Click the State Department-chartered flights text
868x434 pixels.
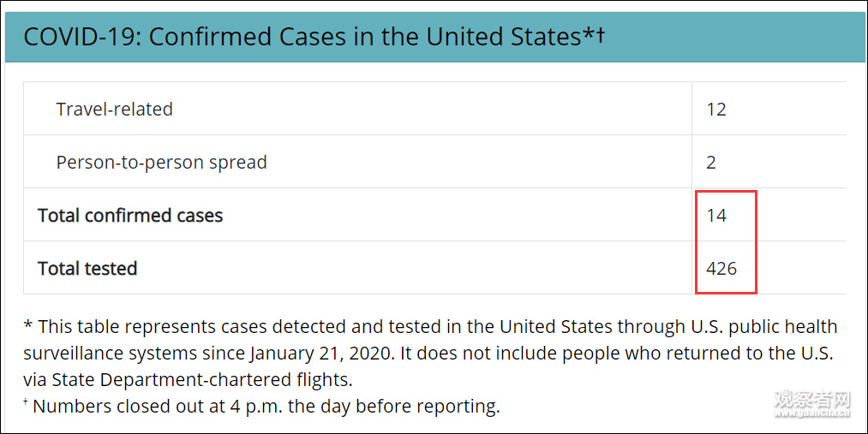(x=201, y=379)
